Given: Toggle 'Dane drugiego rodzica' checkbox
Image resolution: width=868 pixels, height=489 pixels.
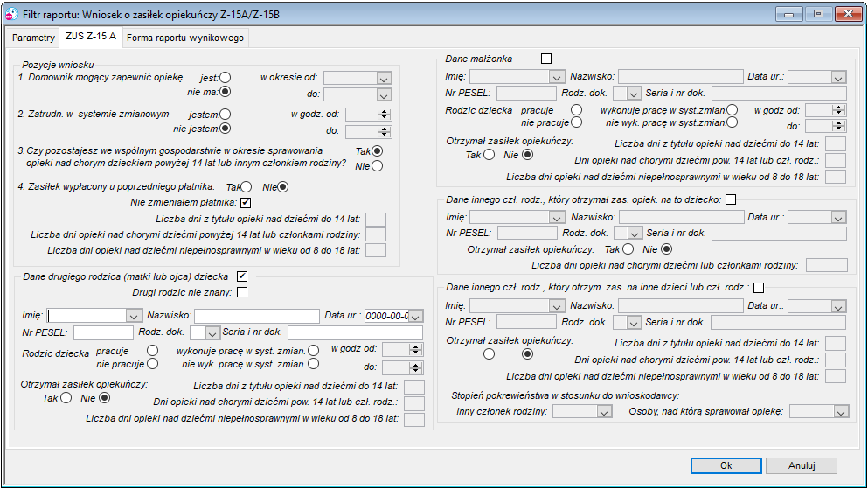Looking at the screenshot, I should (x=242, y=276).
